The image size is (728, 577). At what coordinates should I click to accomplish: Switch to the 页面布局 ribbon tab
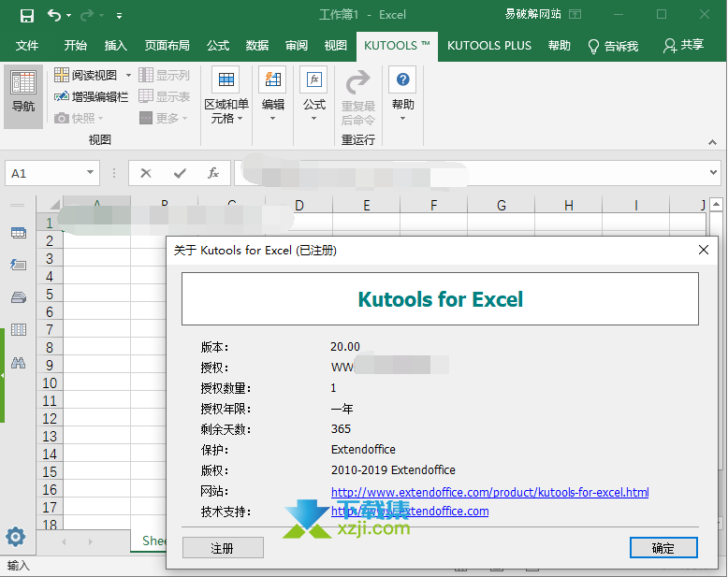pyautogui.click(x=167, y=46)
